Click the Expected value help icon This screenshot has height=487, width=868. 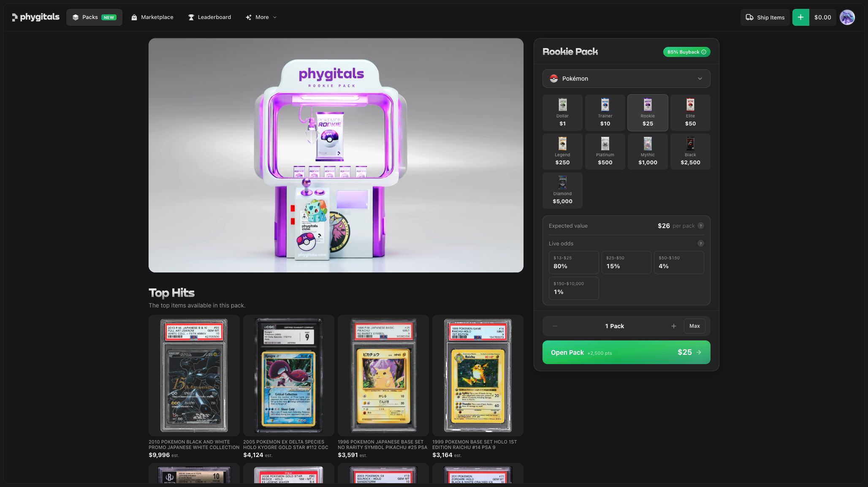click(x=701, y=226)
